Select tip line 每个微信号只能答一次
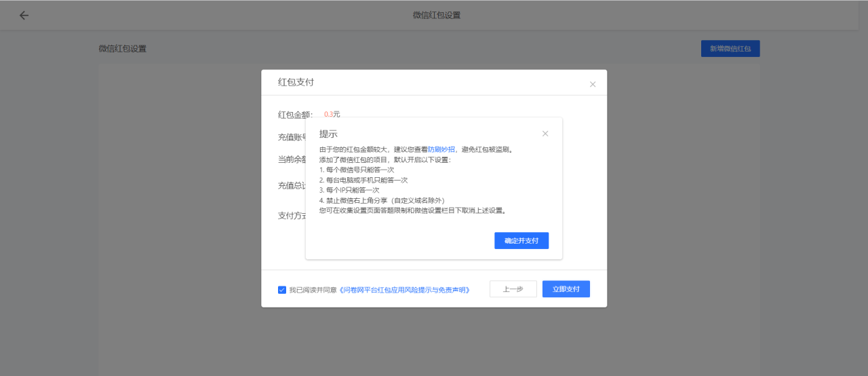This screenshot has height=376, width=868. tap(357, 170)
